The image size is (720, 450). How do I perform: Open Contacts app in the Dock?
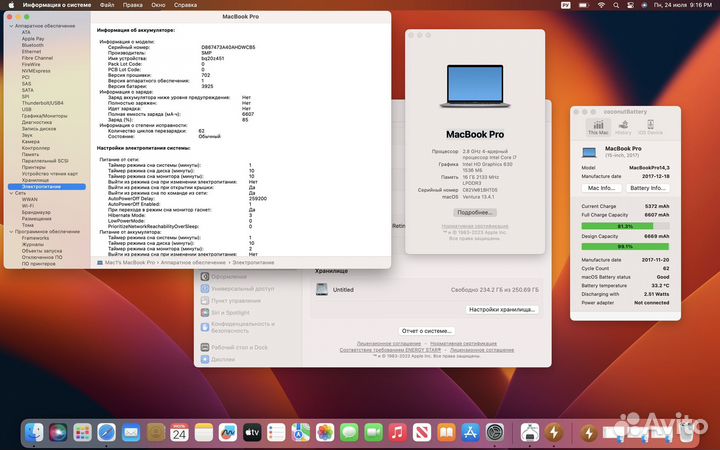point(155,433)
